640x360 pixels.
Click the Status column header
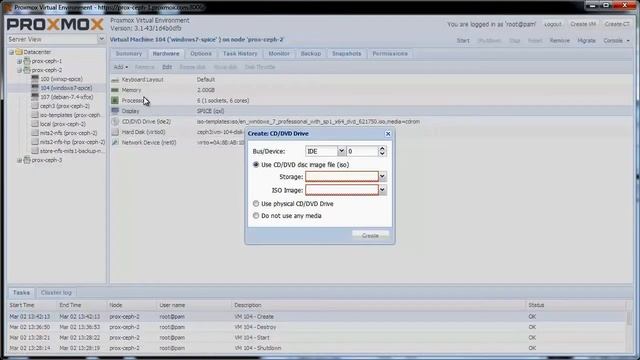tap(576, 305)
